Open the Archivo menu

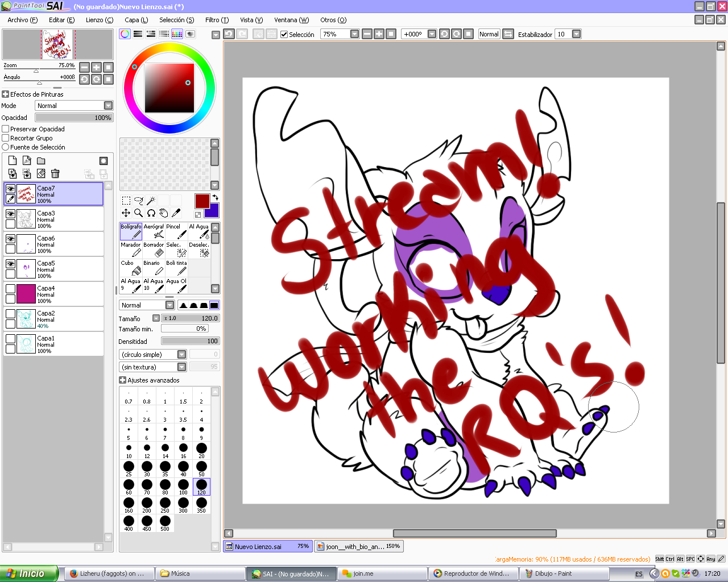pyautogui.click(x=23, y=20)
